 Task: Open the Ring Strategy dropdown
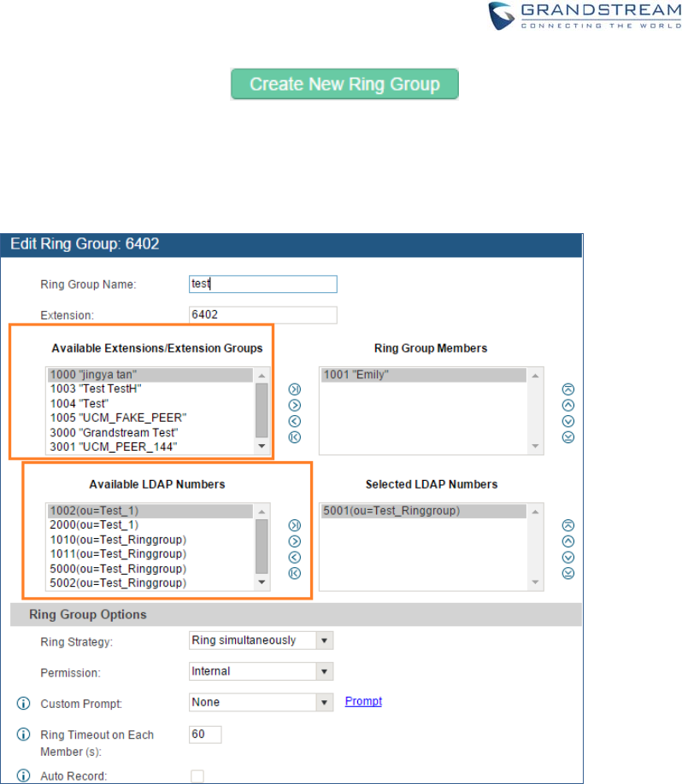click(x=261, y=641)
